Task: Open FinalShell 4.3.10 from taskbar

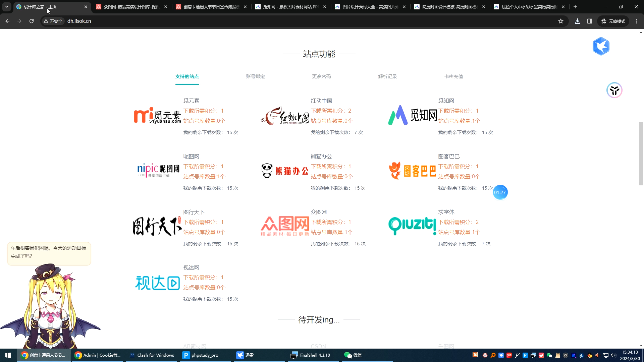Action: pos(313,355)
